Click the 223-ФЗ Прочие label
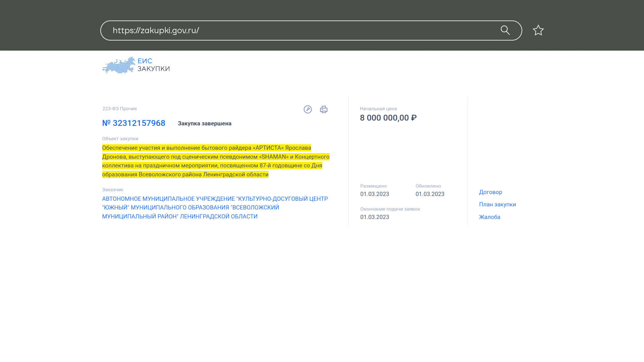 [x=119, y=109]
